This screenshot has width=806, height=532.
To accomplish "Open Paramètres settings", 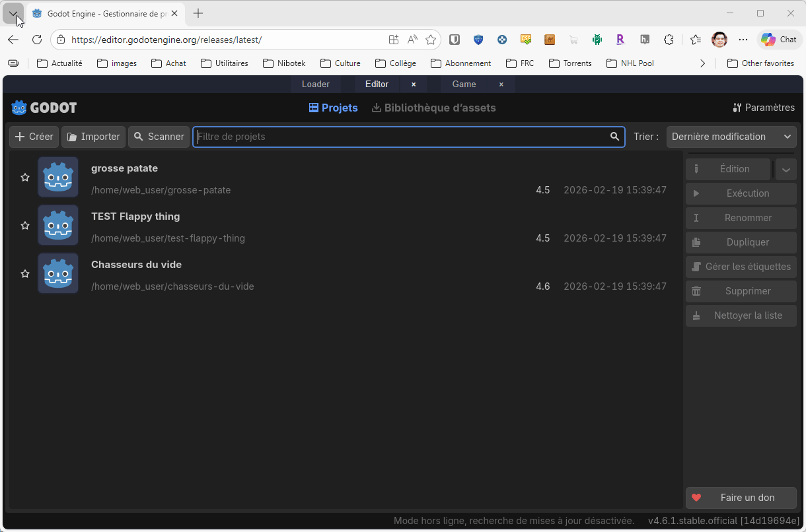I will click(764, 108).
